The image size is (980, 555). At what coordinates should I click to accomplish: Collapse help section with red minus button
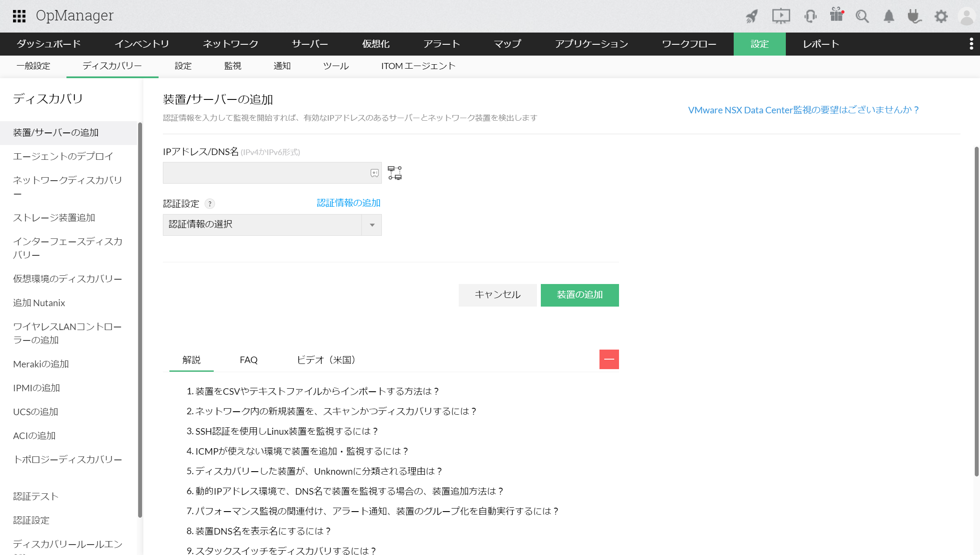pos(609,359)
